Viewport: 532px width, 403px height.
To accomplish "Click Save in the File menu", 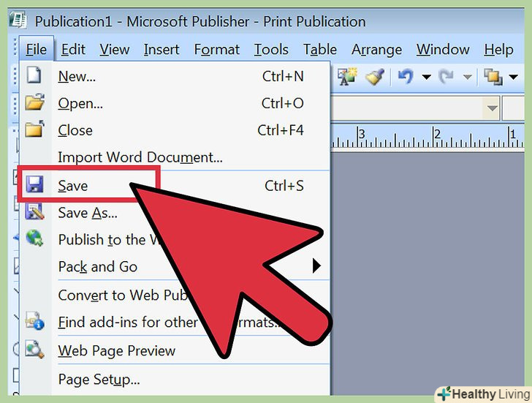I will pyautogui.click(x=175, y=186).
